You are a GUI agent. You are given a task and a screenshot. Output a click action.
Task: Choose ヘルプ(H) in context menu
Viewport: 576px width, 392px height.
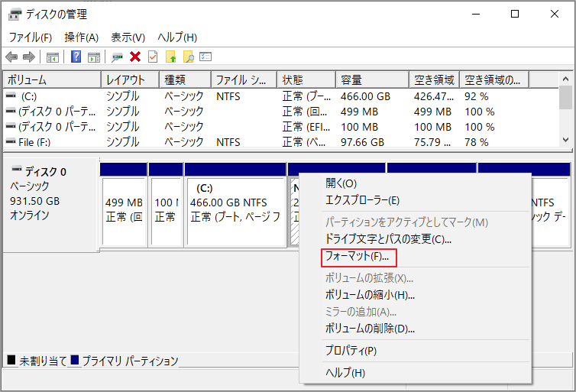(345, 373)
